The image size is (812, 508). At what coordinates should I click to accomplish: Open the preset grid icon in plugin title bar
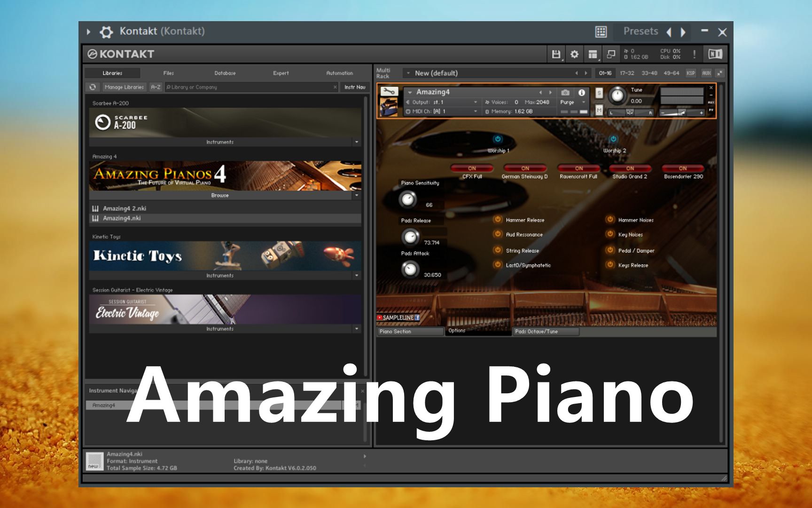tap(601, 32)
